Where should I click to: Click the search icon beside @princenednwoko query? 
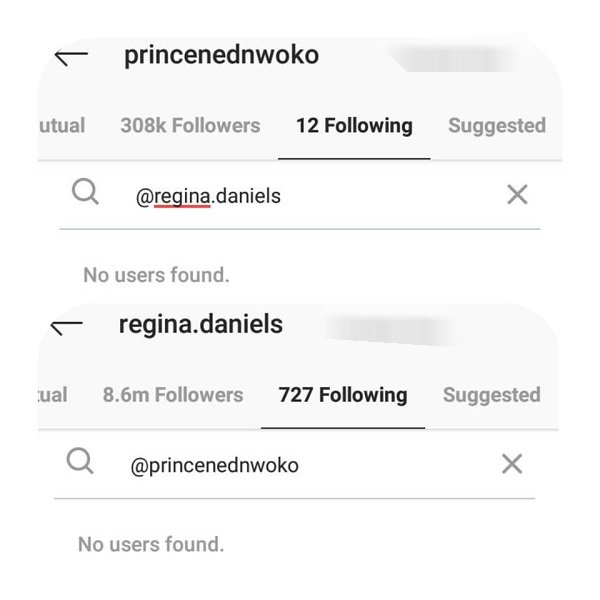pyautogui.click(x=80, y=461)
